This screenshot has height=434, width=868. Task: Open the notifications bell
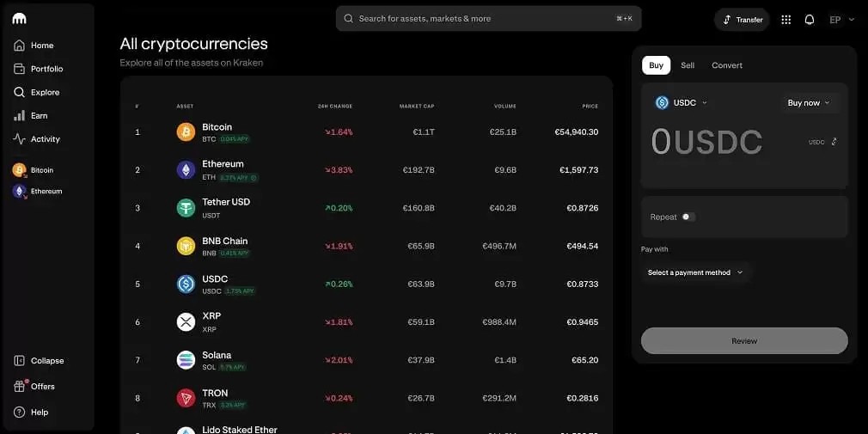tap(810, 20)
